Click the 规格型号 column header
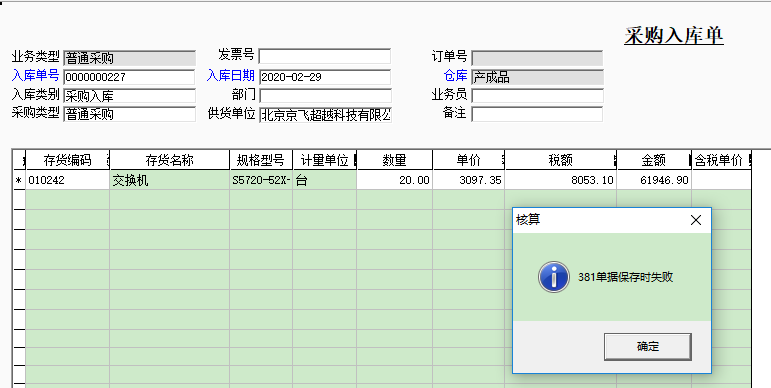The height and width of the screenshot is (388, 771). [x=261, y=160]
